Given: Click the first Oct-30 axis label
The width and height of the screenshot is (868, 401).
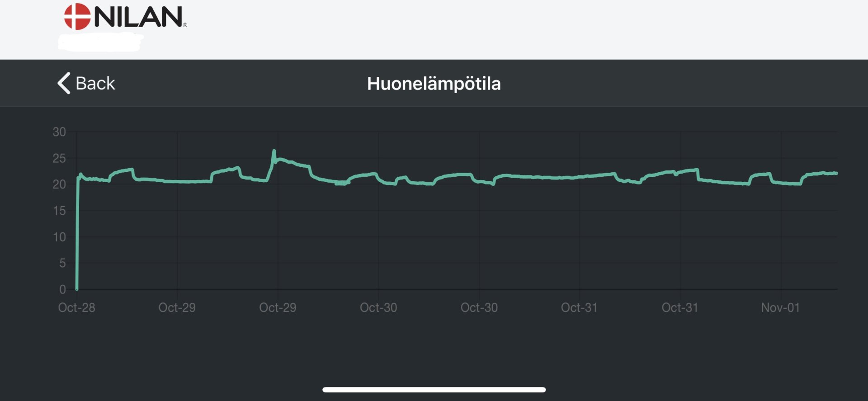Looking at the screenshot, I should [x=378, y=308].
